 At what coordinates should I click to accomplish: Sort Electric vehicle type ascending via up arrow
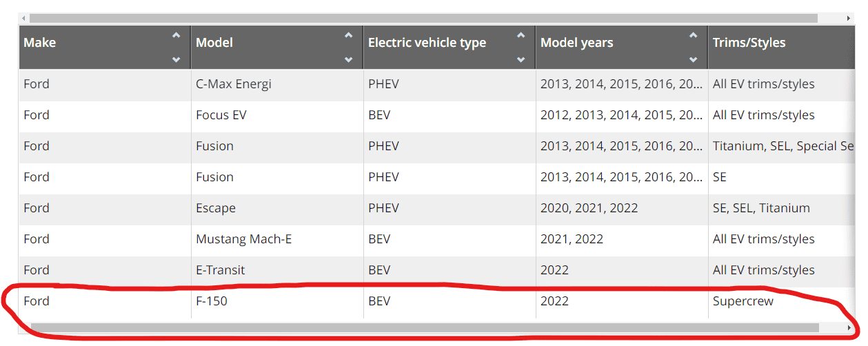tap(521, 35)
